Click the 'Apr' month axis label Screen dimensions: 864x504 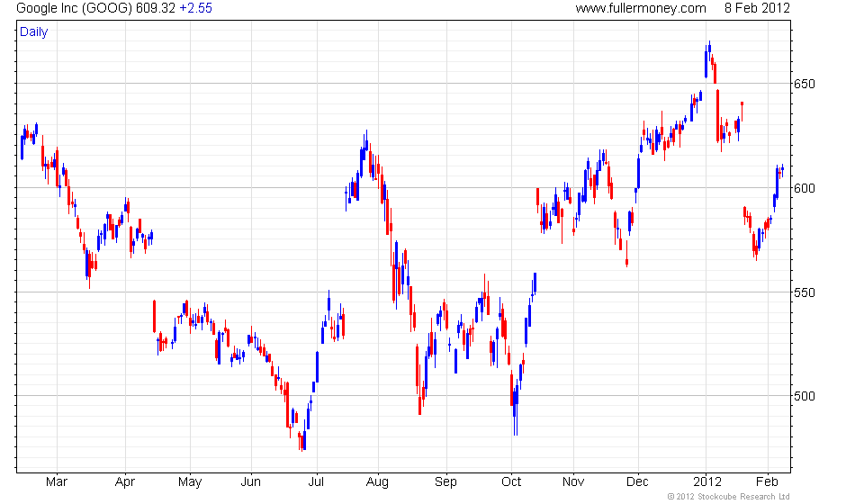(125, 482)
